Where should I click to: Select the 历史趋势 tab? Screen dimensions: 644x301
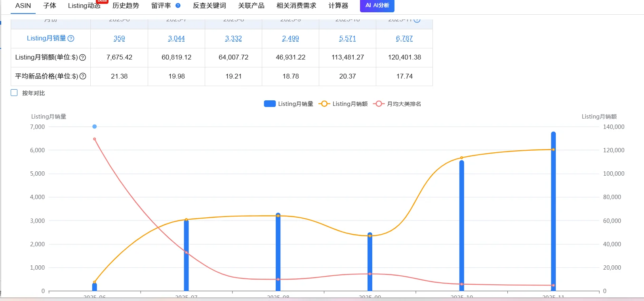point(126,6)
